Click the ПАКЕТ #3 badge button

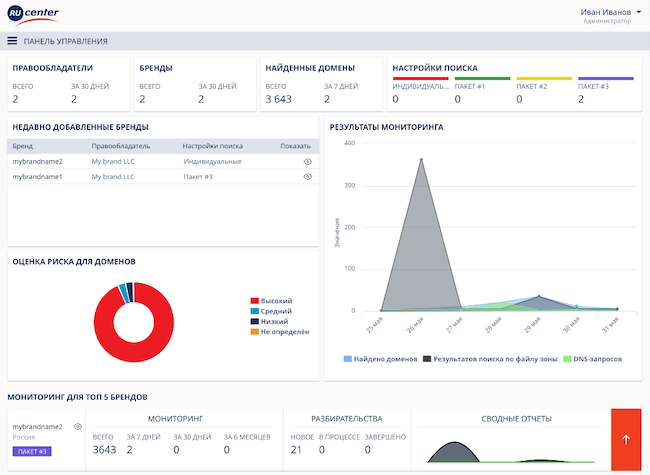point(31,451)
